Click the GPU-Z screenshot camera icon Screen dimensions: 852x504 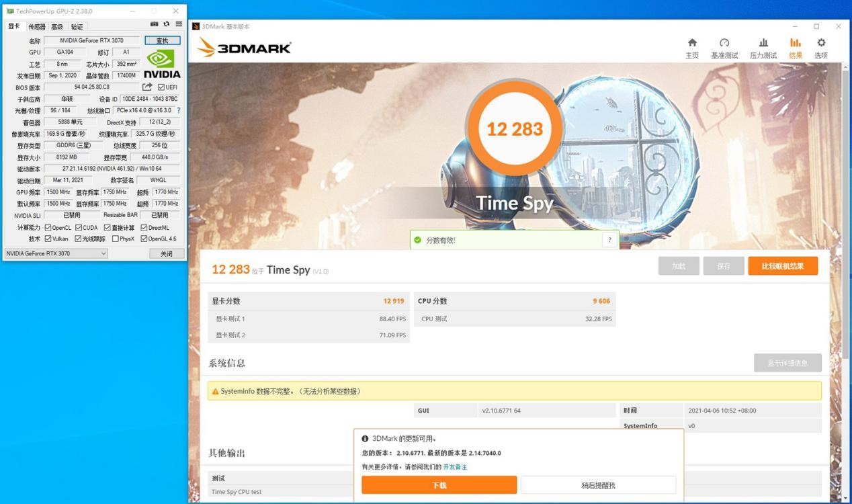click(155, 24)
